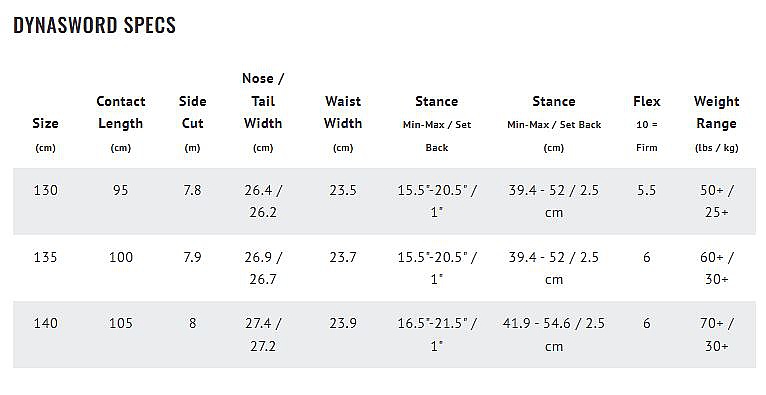Click the Stance (cm) column header
766x395 pixels.
(x=554, y=124)
